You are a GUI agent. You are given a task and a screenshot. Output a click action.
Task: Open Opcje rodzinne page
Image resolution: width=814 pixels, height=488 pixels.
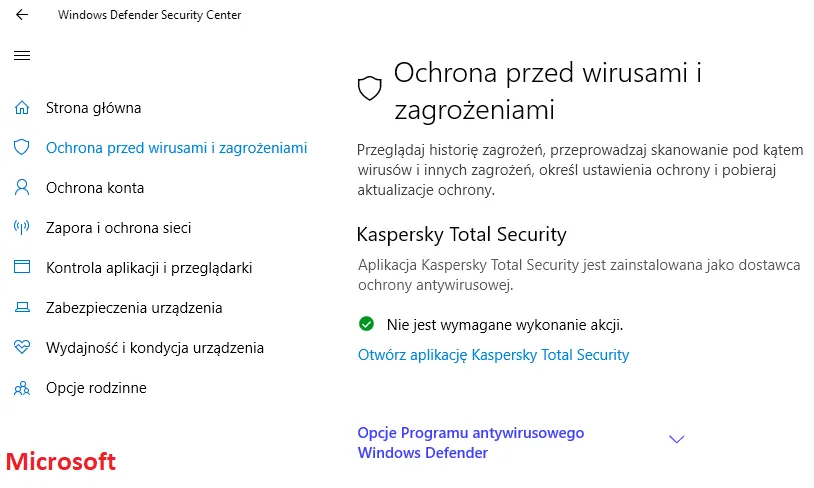point(96,388)
